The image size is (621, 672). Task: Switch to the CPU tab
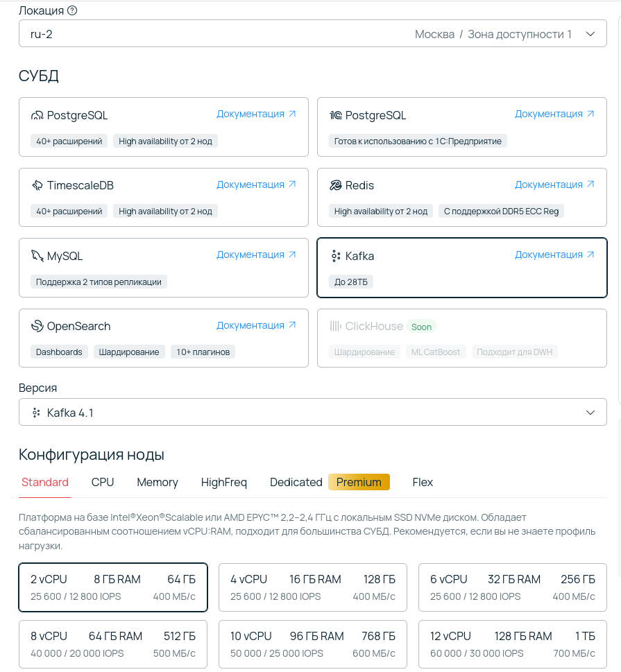(103, 483)
